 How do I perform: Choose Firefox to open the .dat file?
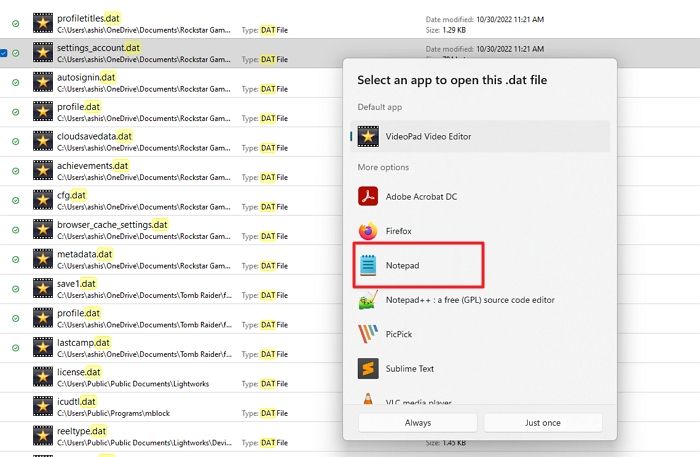coord(480,231)
